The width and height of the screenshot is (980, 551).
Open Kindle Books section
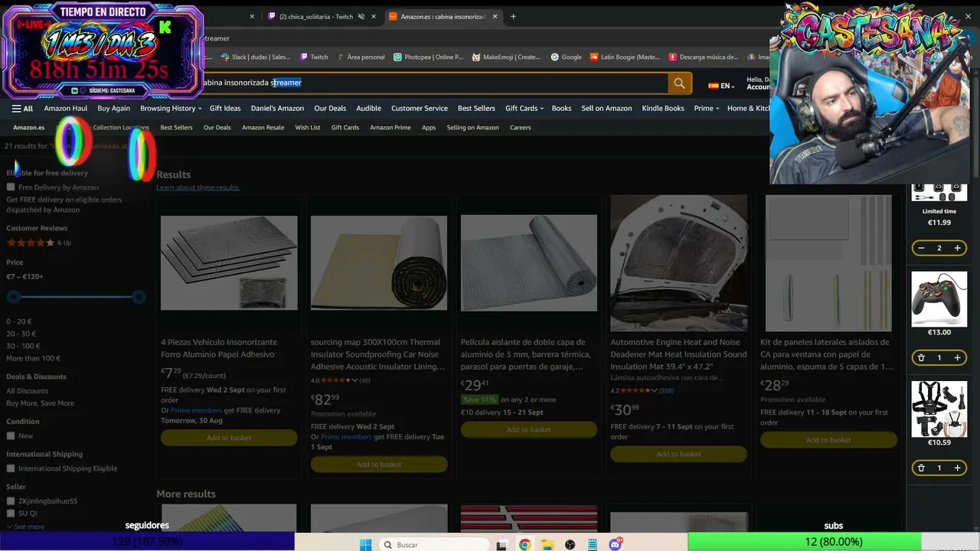663,109
